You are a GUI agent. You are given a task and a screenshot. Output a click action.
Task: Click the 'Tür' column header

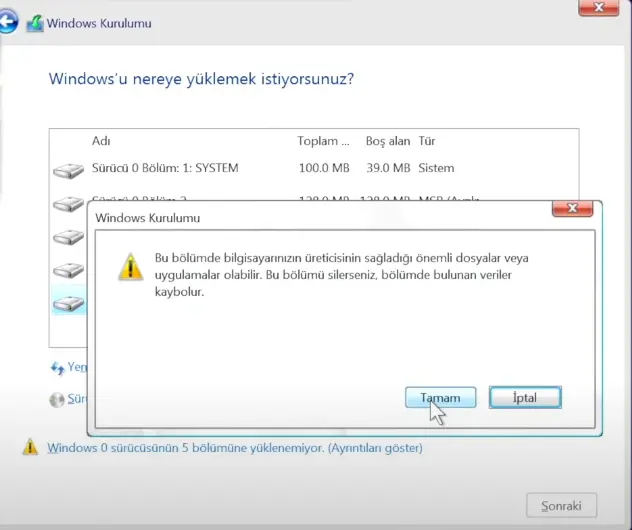click(427, 141)
